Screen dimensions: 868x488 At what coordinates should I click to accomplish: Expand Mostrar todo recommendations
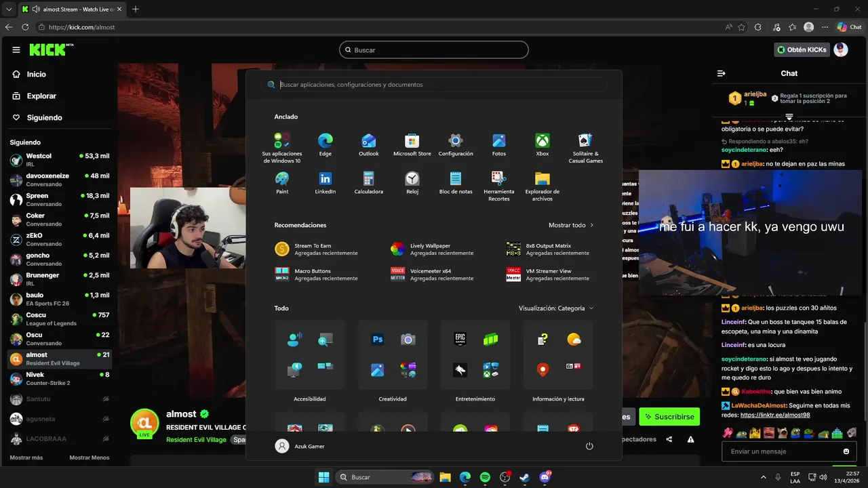point(571,225)
